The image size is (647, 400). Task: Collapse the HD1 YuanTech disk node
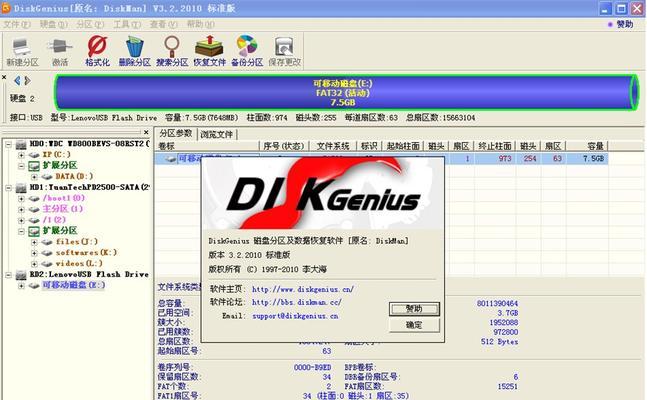[x=8, y=188]
